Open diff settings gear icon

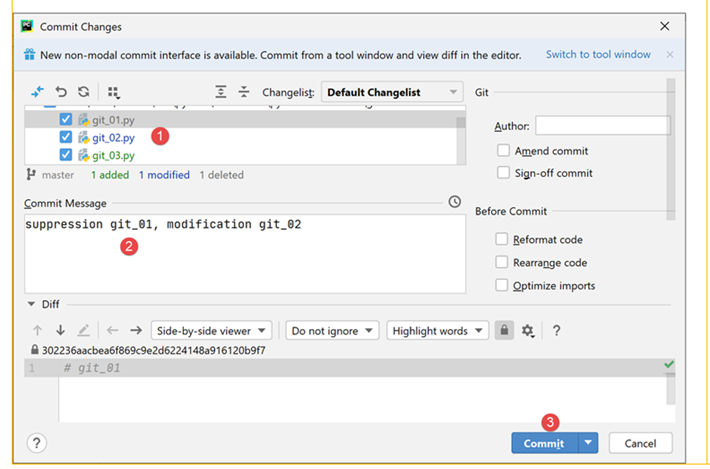tap(528, 331)
